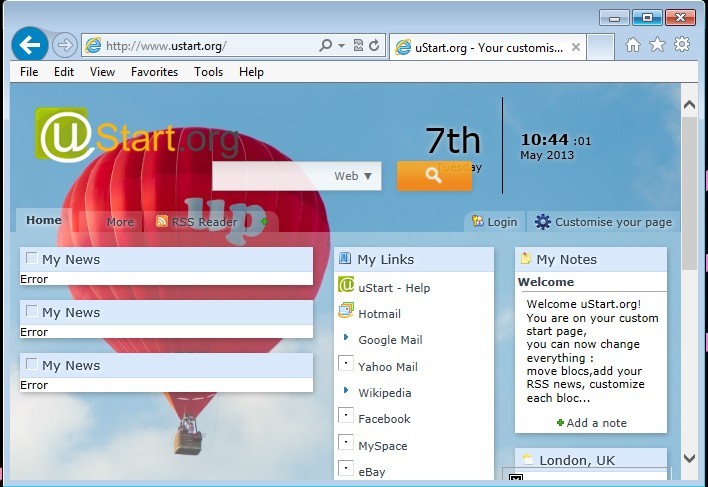The image size is (708, 487).
Task: Click the Login link
Action: (x=502, y=222)
